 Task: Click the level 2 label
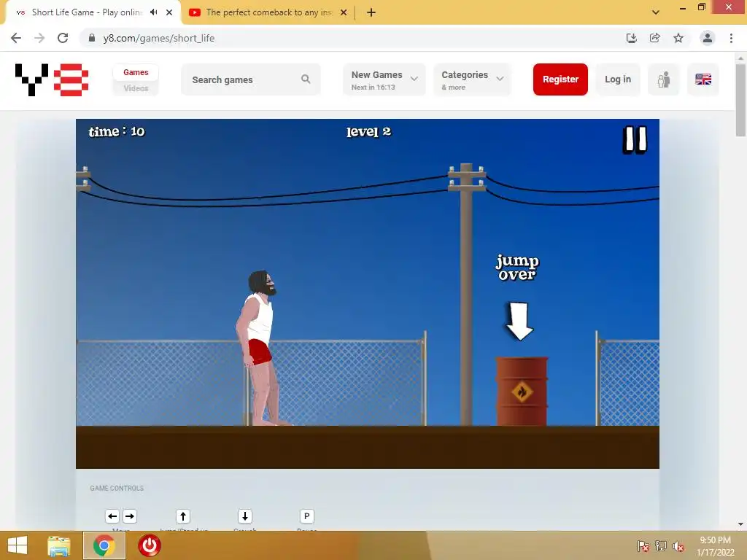pyautogui.click(x=368, y=131)
